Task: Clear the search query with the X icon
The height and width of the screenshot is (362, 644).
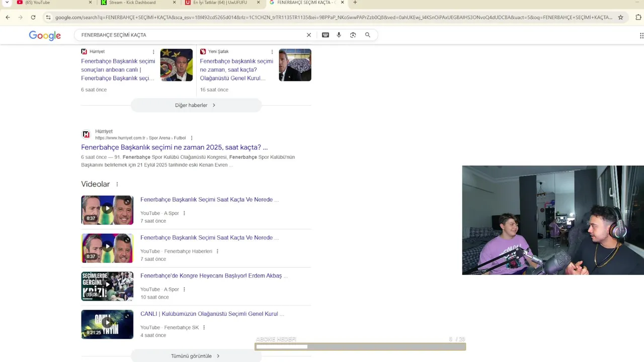Action: tap(309, 35)
